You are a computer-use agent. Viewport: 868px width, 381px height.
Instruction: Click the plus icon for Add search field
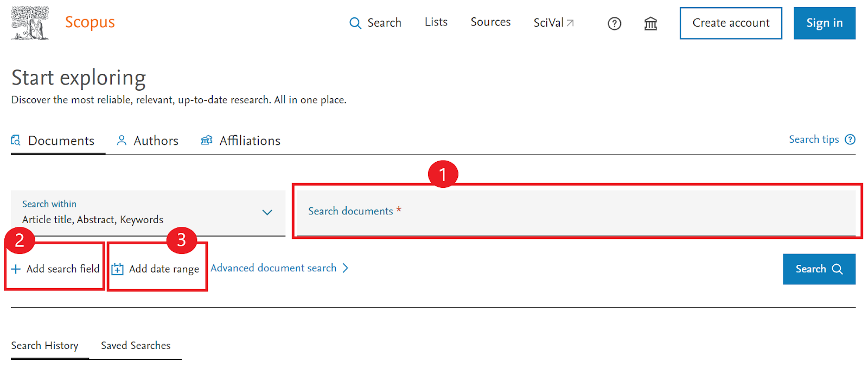click(x=16, y=269)
